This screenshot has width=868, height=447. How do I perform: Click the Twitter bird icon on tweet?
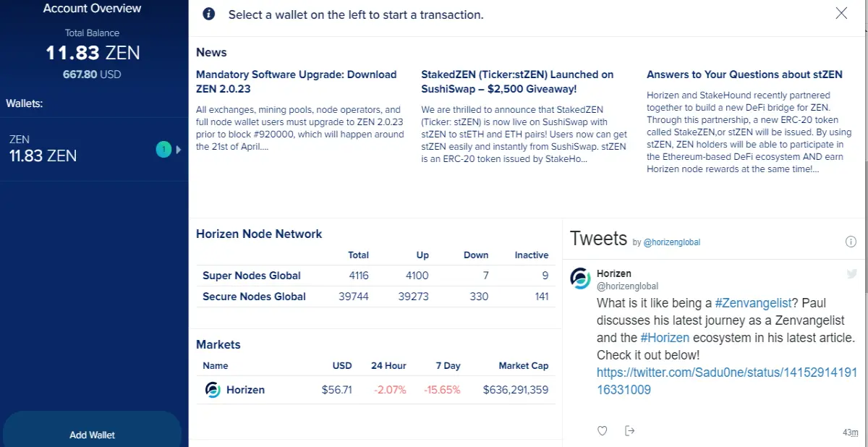point(852,274)
